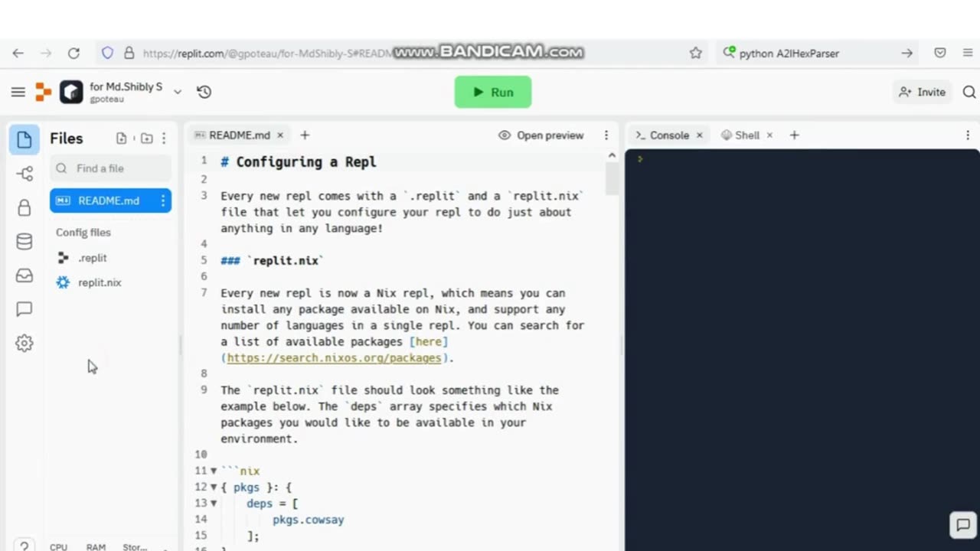Screen dimensions: 980x551
Task: Open Secrets lock icon
Action: pos(24,207)
